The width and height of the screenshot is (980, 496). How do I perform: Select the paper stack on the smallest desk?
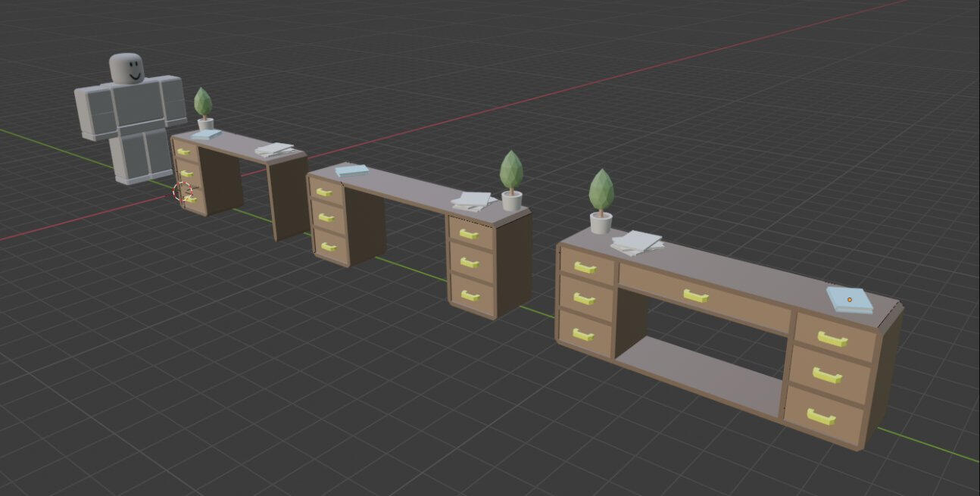point(274,150)
